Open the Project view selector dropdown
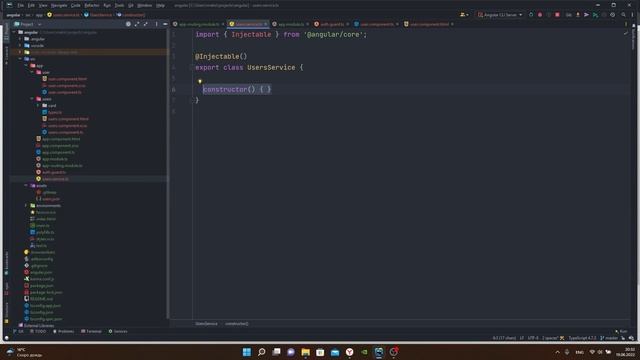Viewport: 640px width, 360px height. click(x=27, y=24)
